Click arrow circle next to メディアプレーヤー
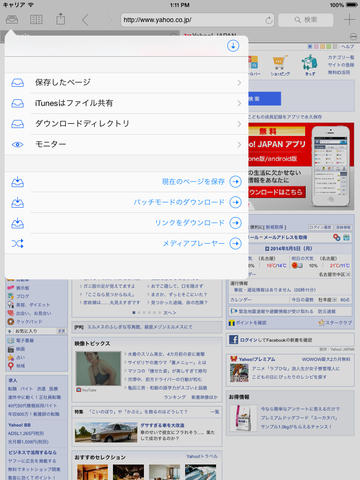The image size is (360, 480). point(236,243)
